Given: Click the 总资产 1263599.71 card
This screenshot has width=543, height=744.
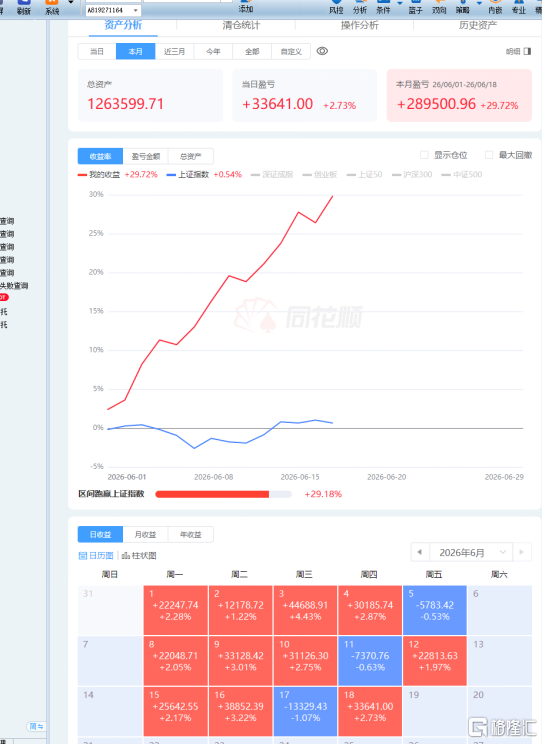Looking at the screenshot, I should tap(150, 95).
